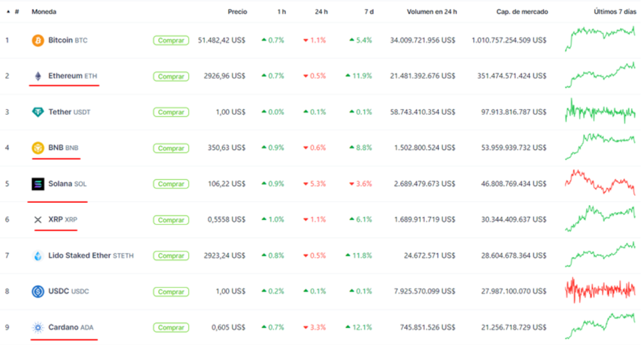Sort by Cap. de mercado header
Image resolution: width=644 pixels, height=345 pixels.
522,12
